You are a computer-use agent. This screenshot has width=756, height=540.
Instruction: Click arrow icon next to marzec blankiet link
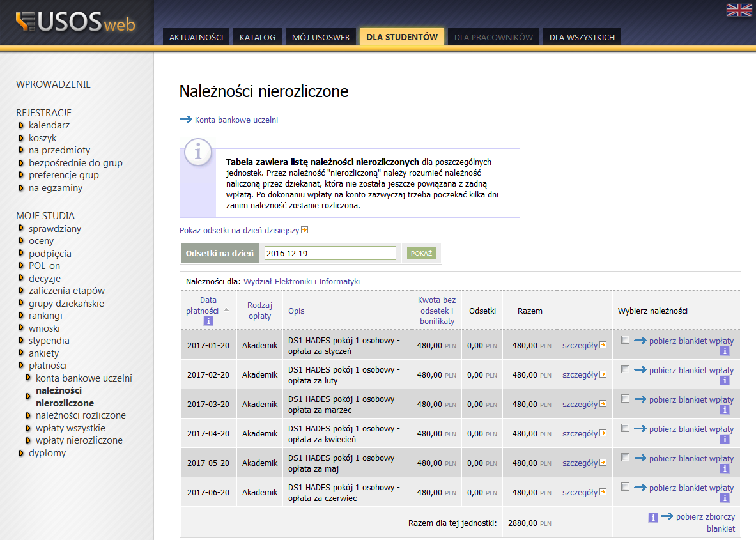click(x=640, y=399)
